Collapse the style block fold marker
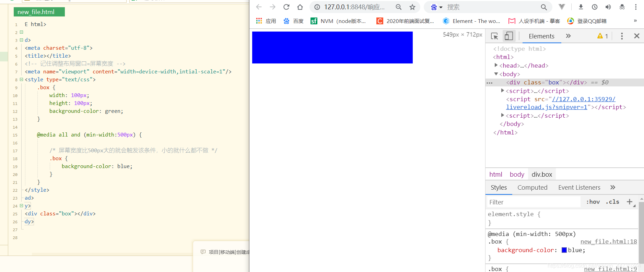The width and height of the screenshot is (644, 272). pos(21,79)
